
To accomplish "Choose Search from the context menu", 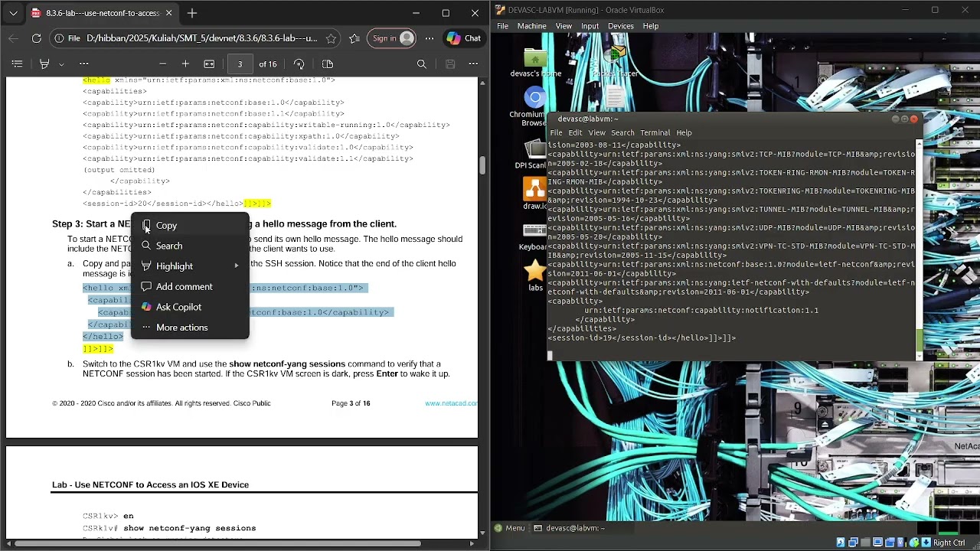I will pos(190,246).
